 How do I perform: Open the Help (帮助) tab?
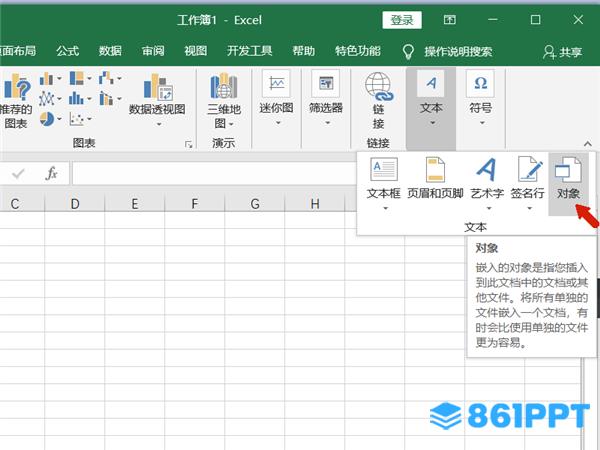[304, 51]
